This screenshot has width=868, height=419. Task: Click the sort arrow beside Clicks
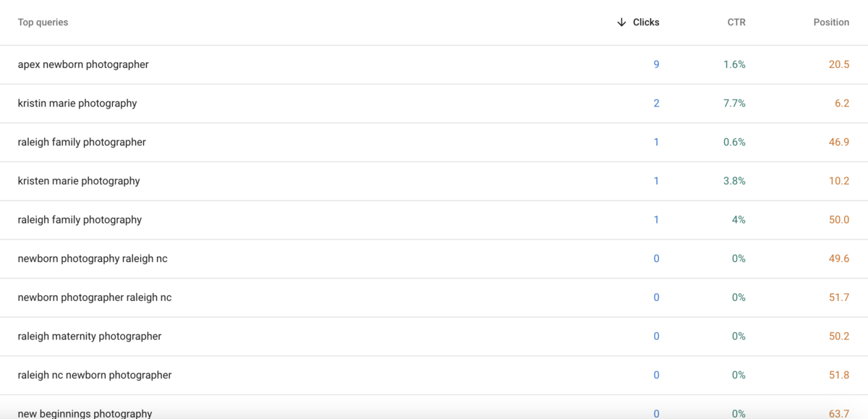(x=621, y=22)
